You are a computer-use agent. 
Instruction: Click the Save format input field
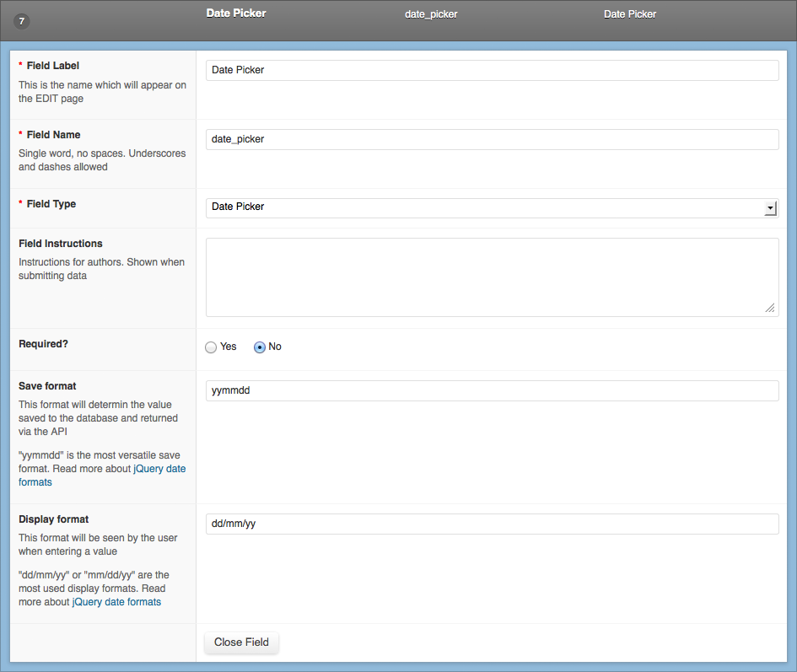pyautogui.click(x=492, y=391)
